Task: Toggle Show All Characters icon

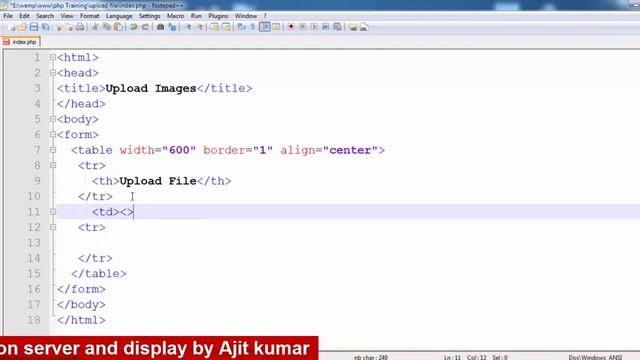Action: (x=253, y=27)
